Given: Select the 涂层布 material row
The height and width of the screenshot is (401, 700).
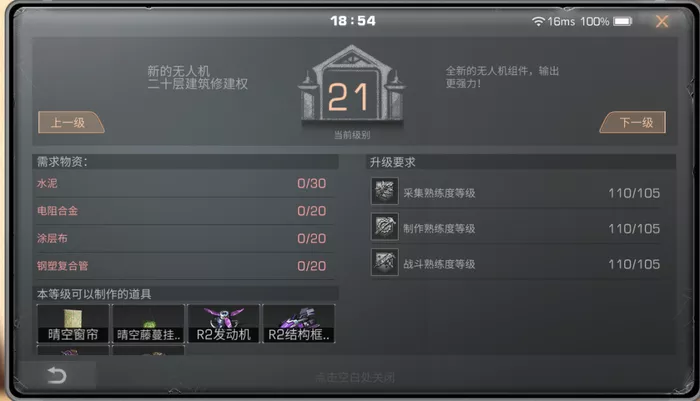Looking at the screenshot, I should click(185, 238).
